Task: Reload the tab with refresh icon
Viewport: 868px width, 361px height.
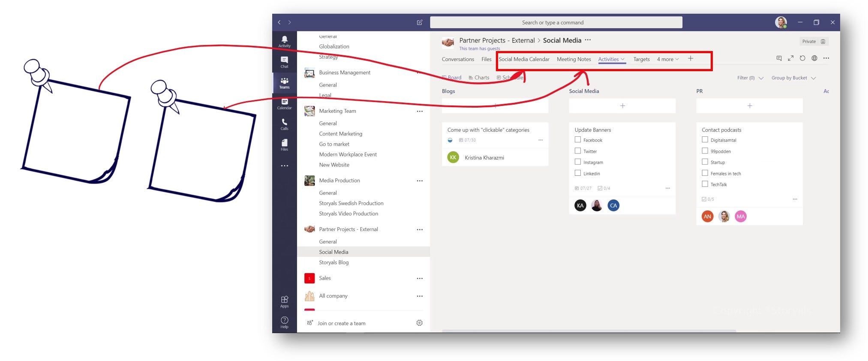Action: (802, 58)
